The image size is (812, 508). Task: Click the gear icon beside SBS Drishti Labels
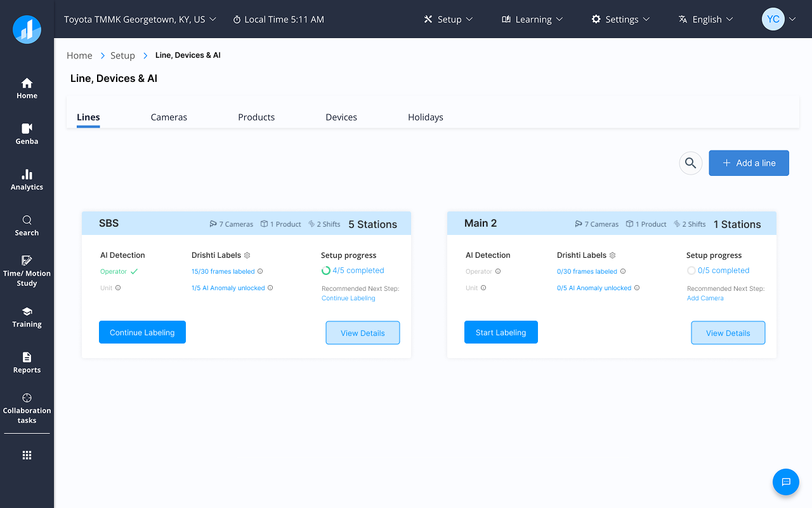(247, 255)
